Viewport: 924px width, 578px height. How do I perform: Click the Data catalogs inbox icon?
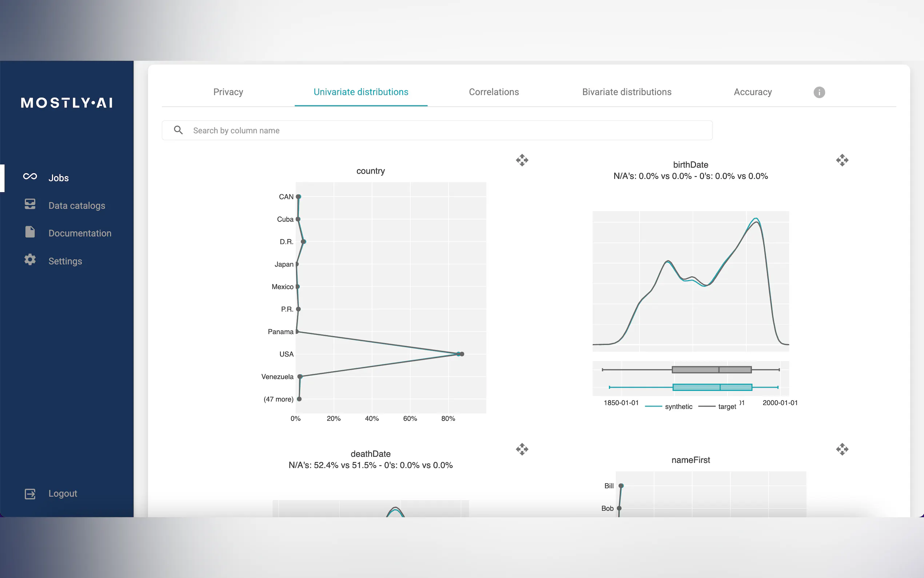30,204
